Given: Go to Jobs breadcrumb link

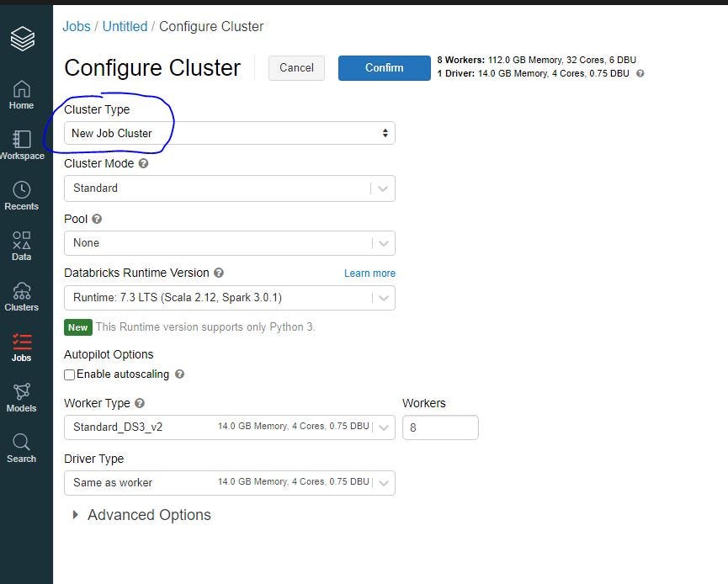Looking at the screenshot, I should tap(77, 26).
